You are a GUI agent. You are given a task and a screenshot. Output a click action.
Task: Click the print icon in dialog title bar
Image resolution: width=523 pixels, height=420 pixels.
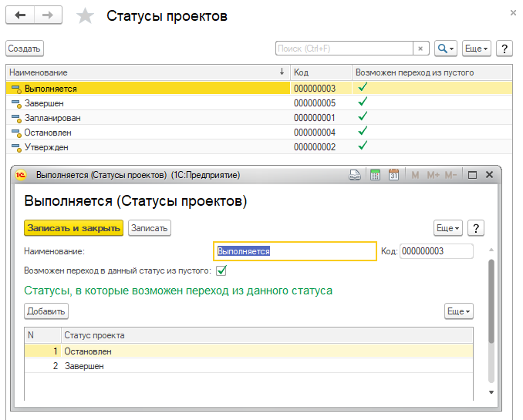[355, 175]
